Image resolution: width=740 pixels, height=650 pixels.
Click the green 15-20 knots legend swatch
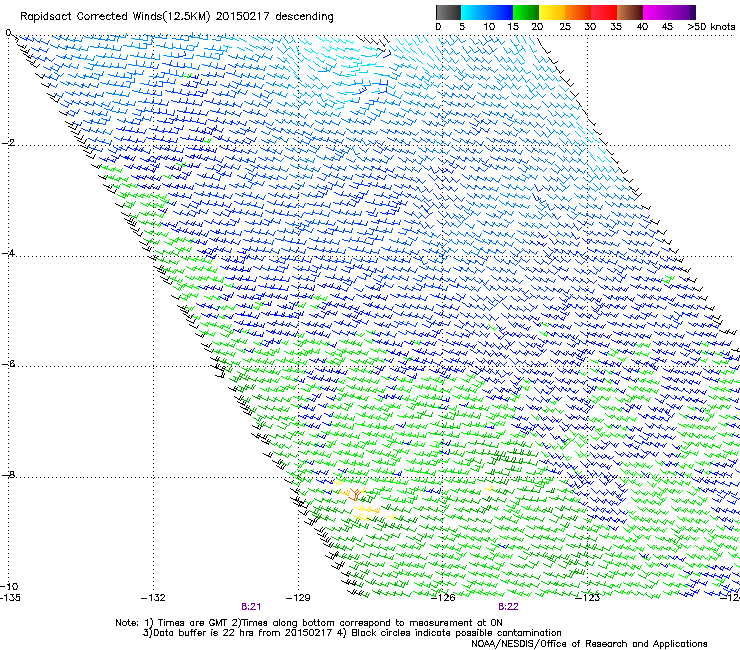pos(526,12)
